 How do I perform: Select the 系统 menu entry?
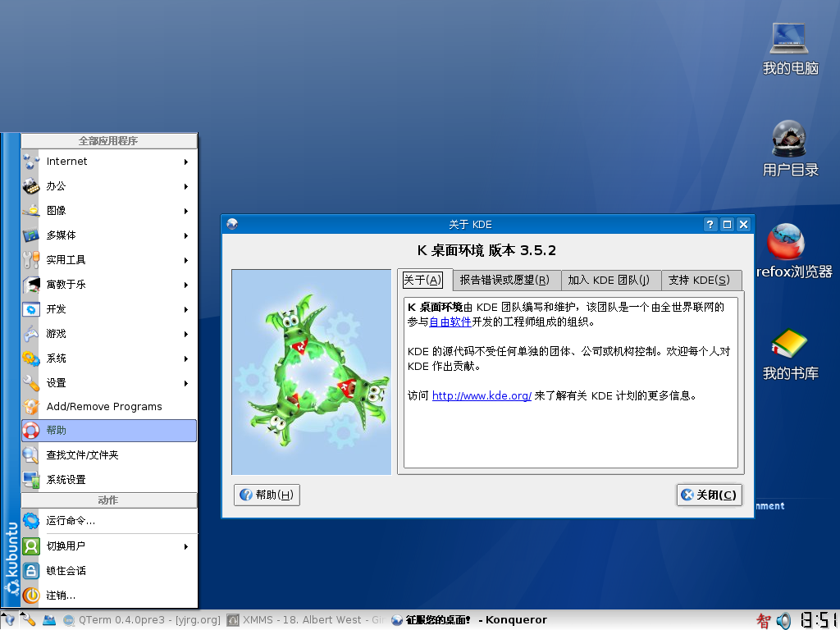[109, 358]
